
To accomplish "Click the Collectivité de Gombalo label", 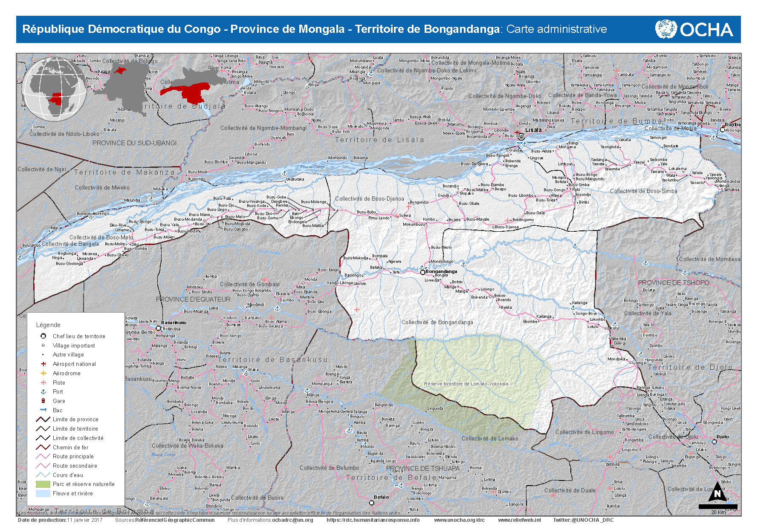I will pos(250,285).
